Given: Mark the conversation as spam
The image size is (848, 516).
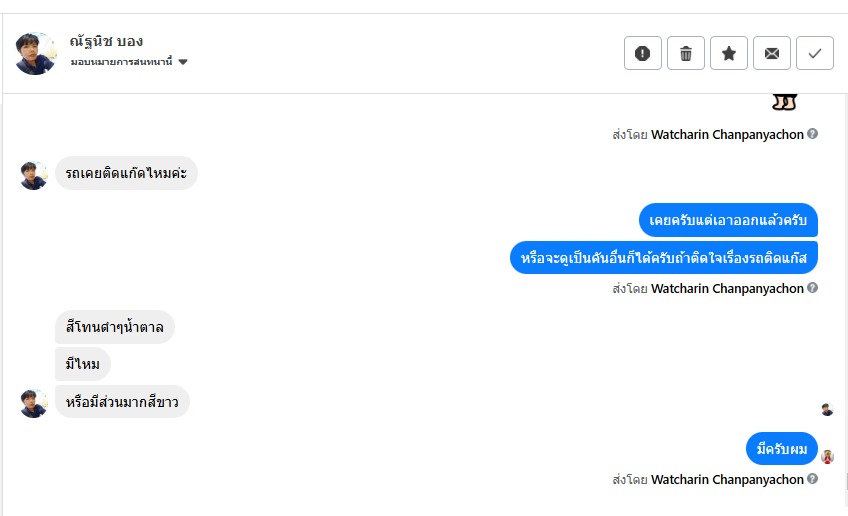Looking at the screenshot, I should tap(642, 53).
